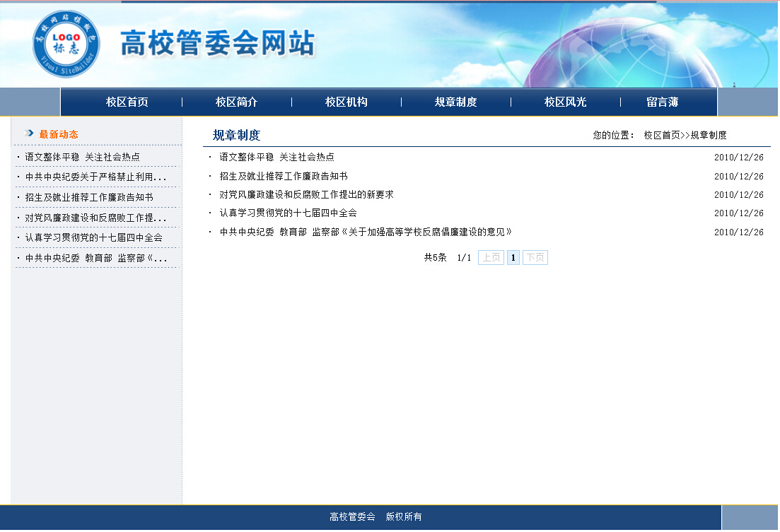Screen dimensions: 780x532
Task: Select page number 1 in pagination
Action: (x=513, y=258)
